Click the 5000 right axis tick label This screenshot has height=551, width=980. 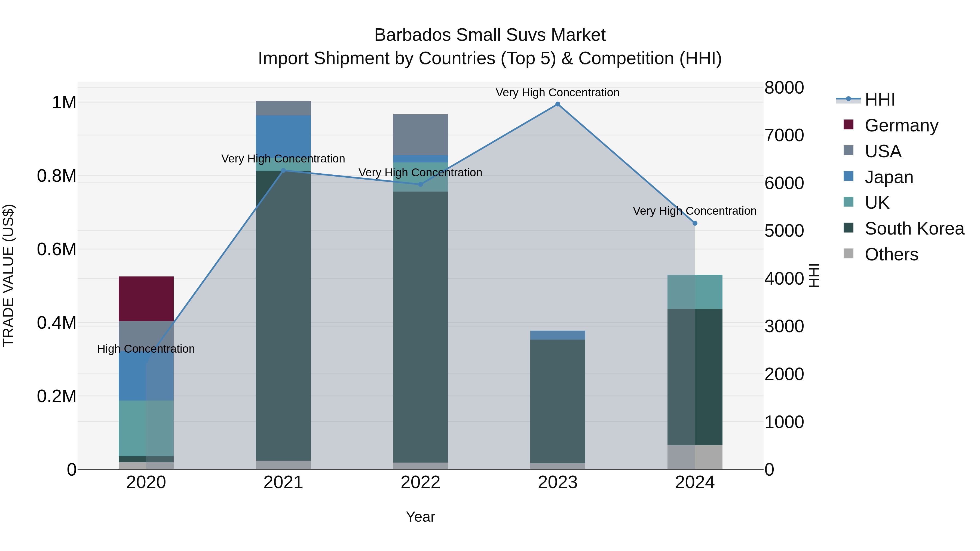pyautogui.click(x=785, y=231)
